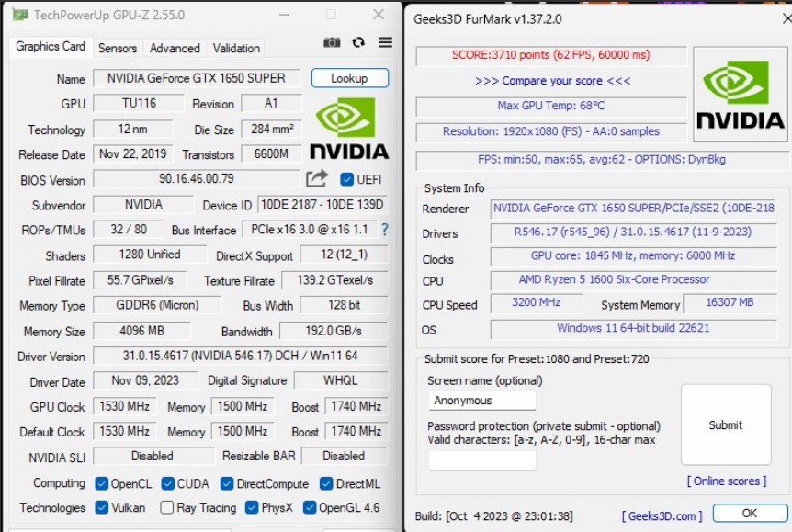Toggle the DirectCompute checkbox

point(227,483)
